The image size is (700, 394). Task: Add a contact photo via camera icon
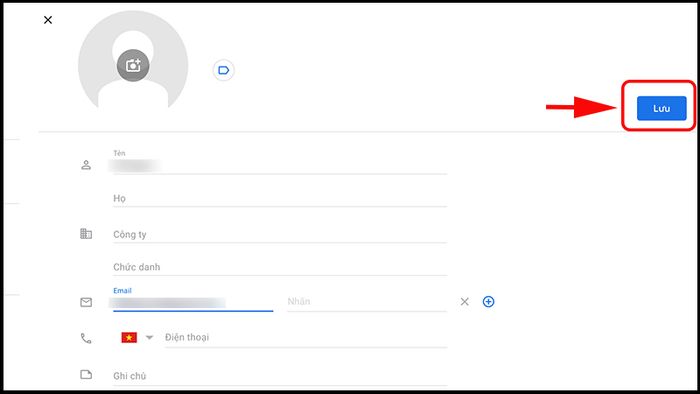[133, 66]
